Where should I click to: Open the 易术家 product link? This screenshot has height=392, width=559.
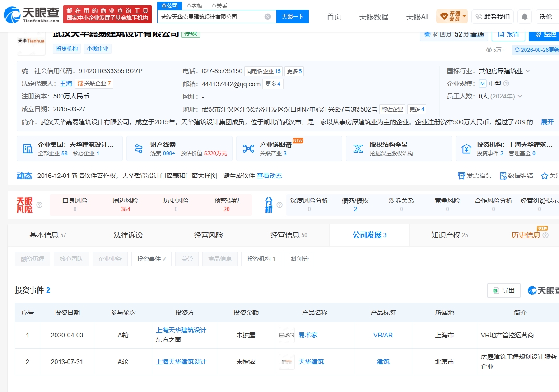click(308, 335)
